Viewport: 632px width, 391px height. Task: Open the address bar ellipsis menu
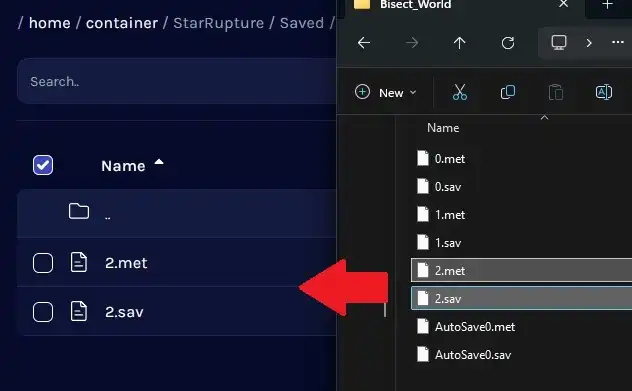coord(617,42)
